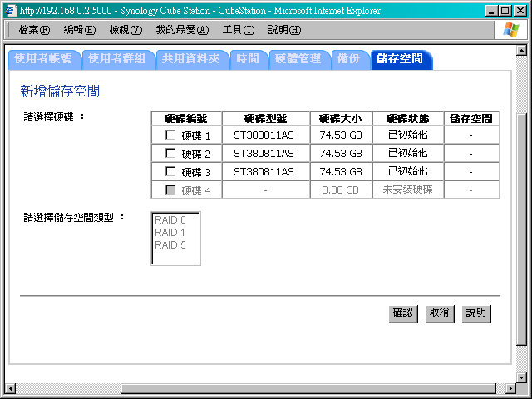This screenshot has height=399, width=532.
Task: Click the disabled 硬碟 4 checkbox
Action: pyautogui.click(x=170, y=190)
